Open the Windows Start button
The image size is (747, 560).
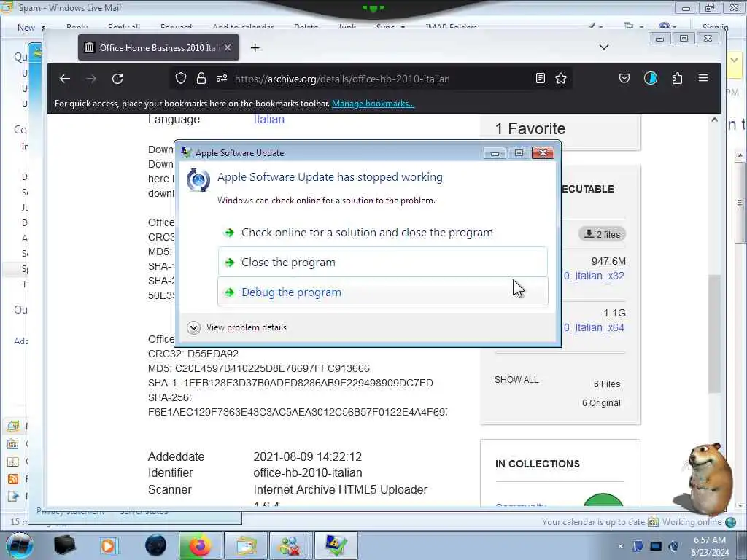(19, 545)
